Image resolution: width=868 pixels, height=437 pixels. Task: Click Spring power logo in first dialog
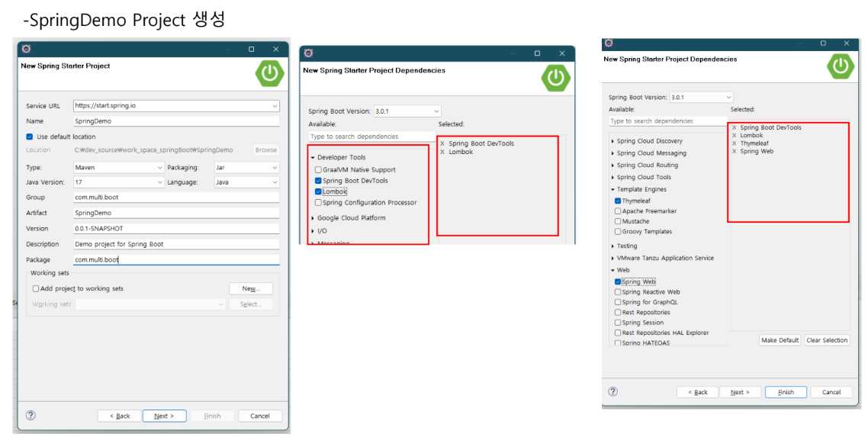point(269,73)
